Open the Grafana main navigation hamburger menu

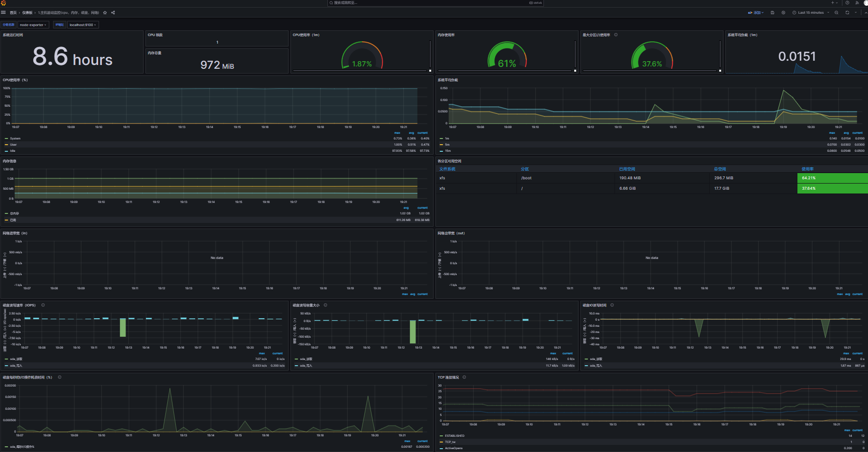[x=3, y=13]
